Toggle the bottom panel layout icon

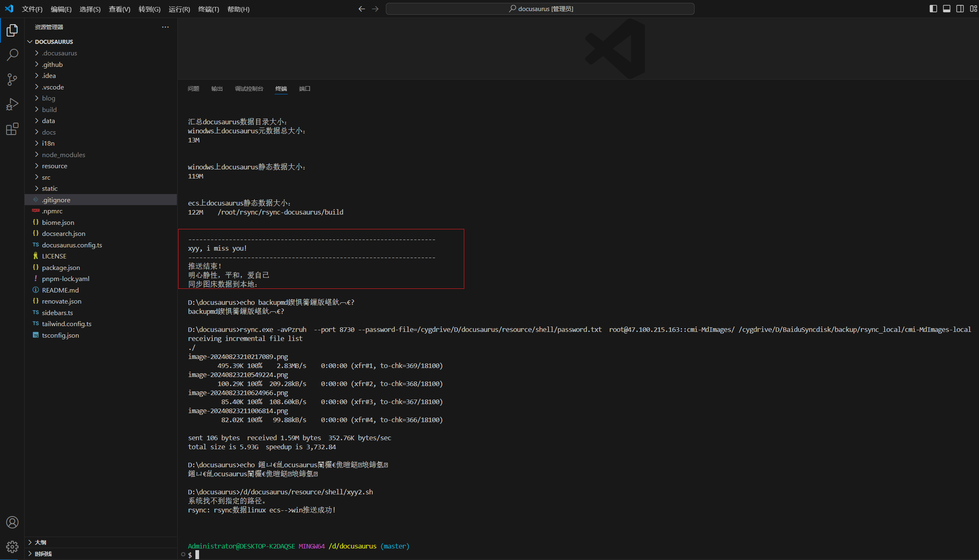point(947,9)
